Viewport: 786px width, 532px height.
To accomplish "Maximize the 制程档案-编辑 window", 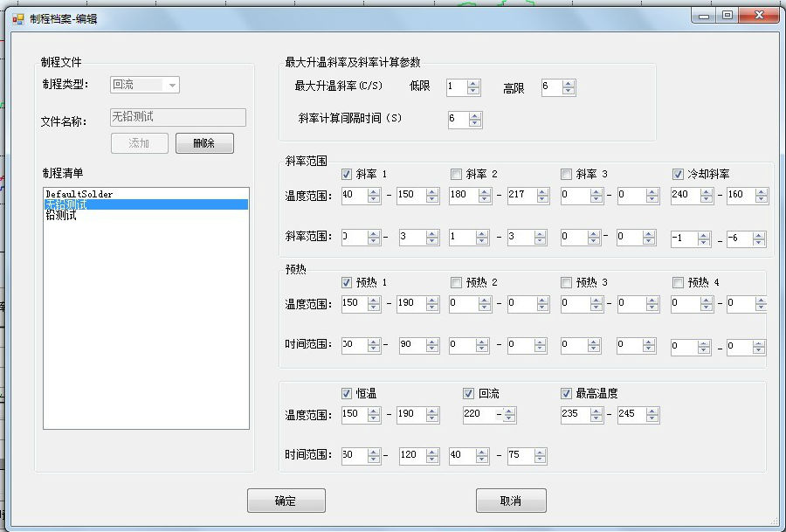I will pyautogui.click(x=727, y=16).
